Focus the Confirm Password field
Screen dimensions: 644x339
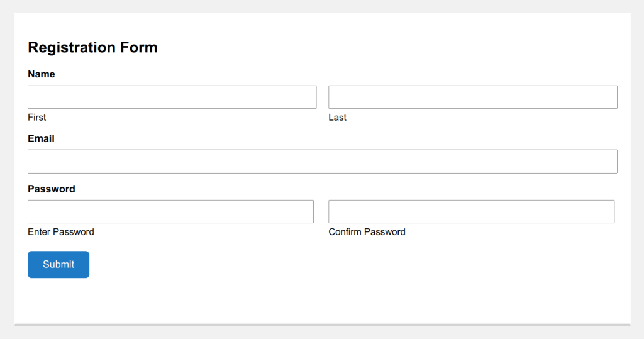(x=471, y=212)
